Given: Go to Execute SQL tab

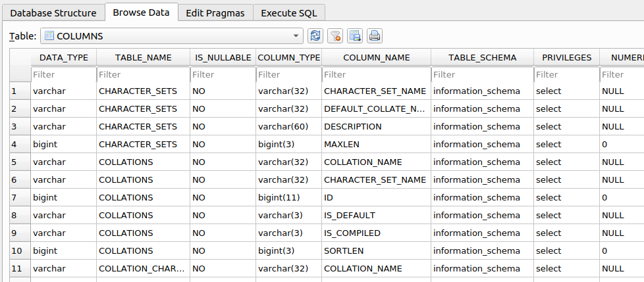Looking at the screenshot, I should point(289,12).
